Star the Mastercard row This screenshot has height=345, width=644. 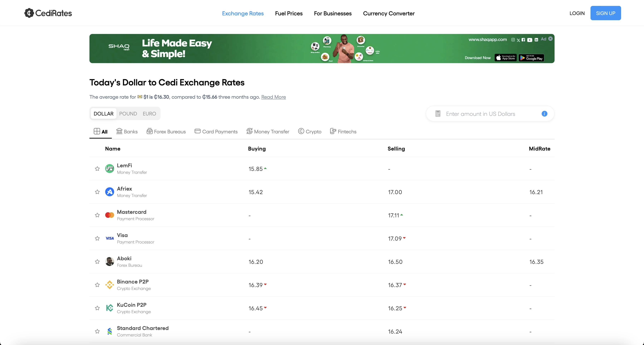[x=97, y=215]
